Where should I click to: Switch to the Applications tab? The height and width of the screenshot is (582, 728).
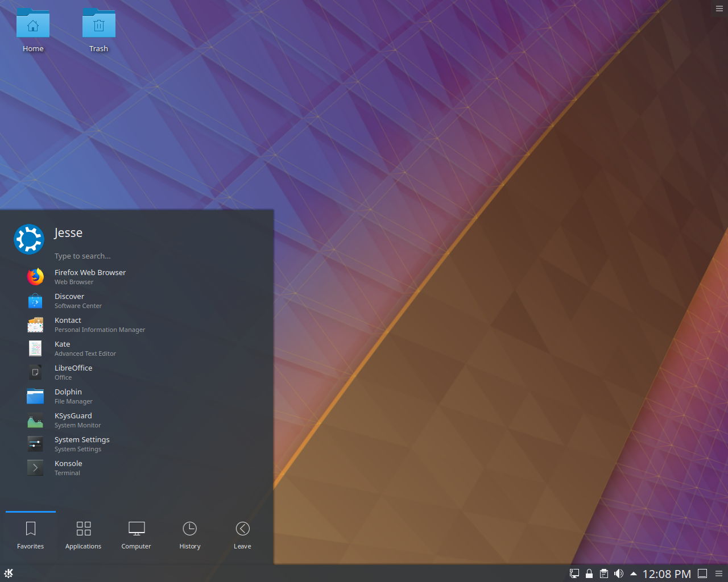84,535
